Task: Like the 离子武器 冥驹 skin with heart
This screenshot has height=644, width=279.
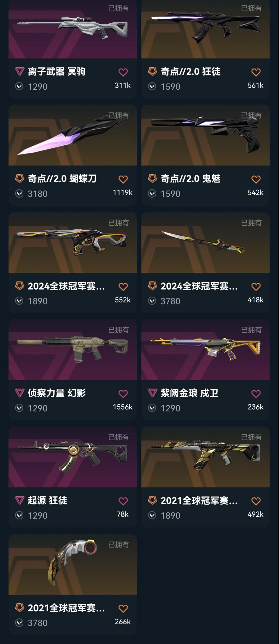Action: (123, 72)
